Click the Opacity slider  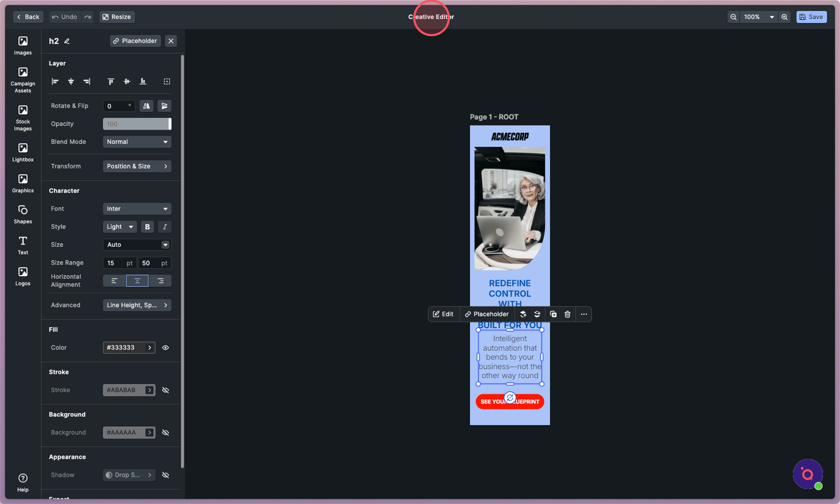click(137, 124)
